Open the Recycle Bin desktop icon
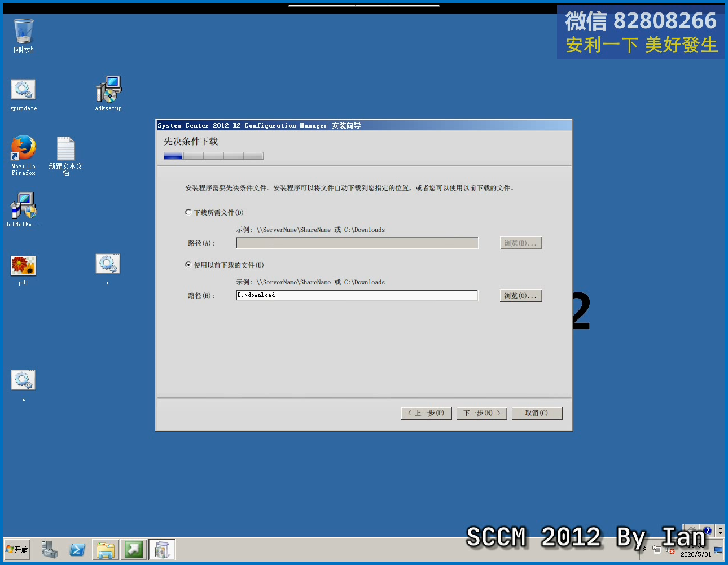The height and width of the screenshot is (565, 728). pos(24,36)
